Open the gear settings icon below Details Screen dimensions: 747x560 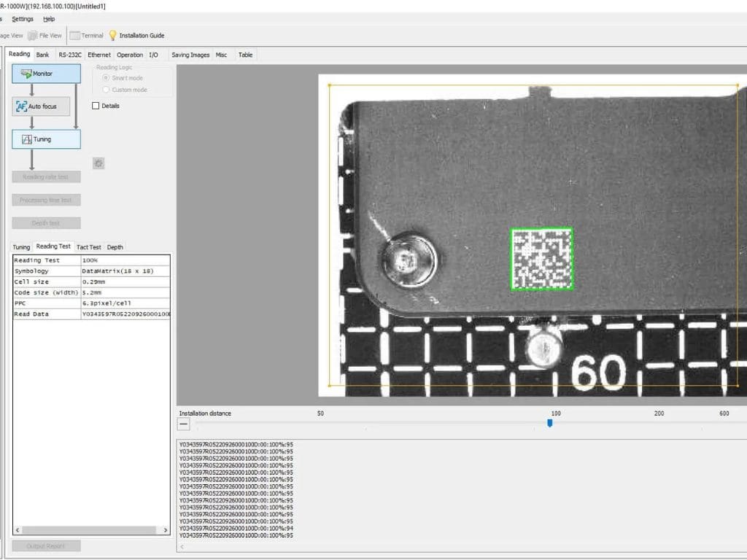(98, 163)
